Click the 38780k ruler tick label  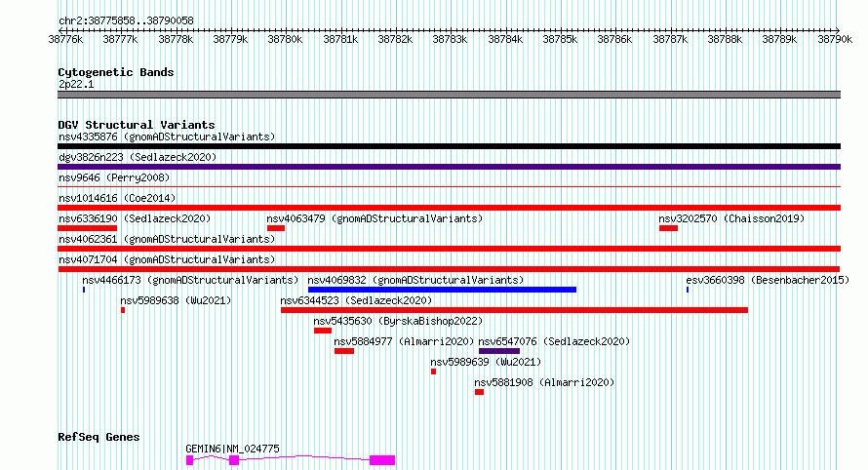(285, 39)
